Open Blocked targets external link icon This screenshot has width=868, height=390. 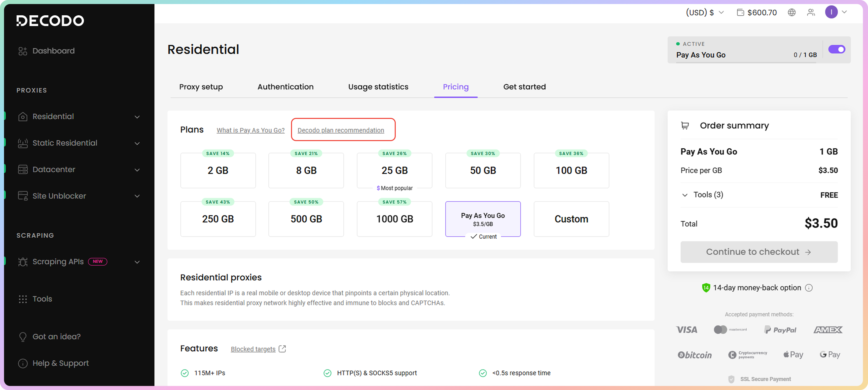coord(282,349)
